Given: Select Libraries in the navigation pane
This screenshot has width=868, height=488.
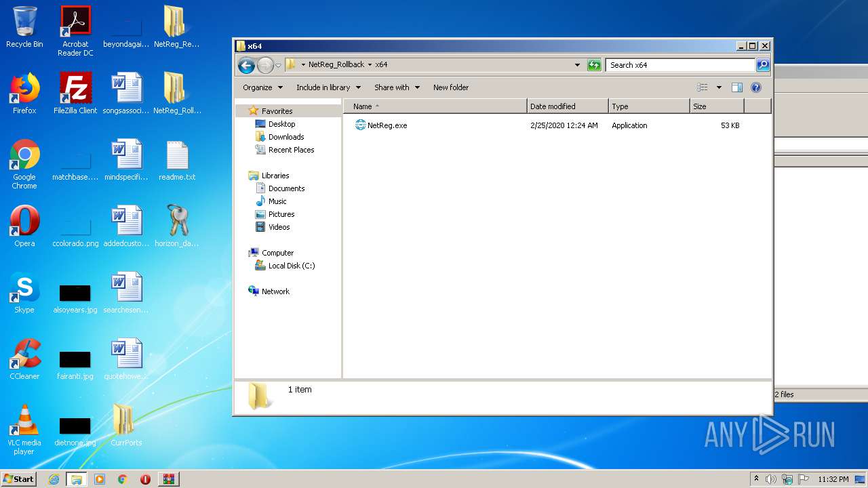Looking at the screenshot, I should pos(275,176).
